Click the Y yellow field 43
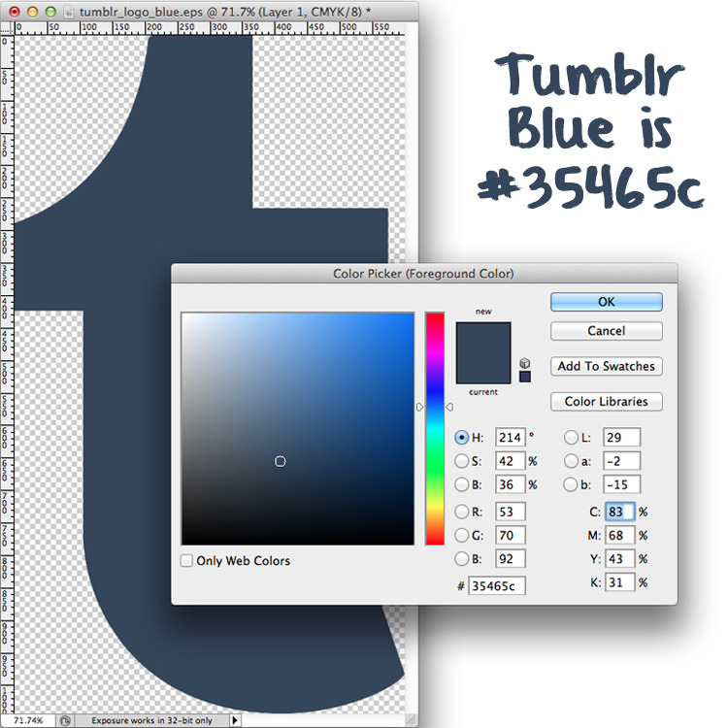Screen dimensions: 728x728 point(619,558)
